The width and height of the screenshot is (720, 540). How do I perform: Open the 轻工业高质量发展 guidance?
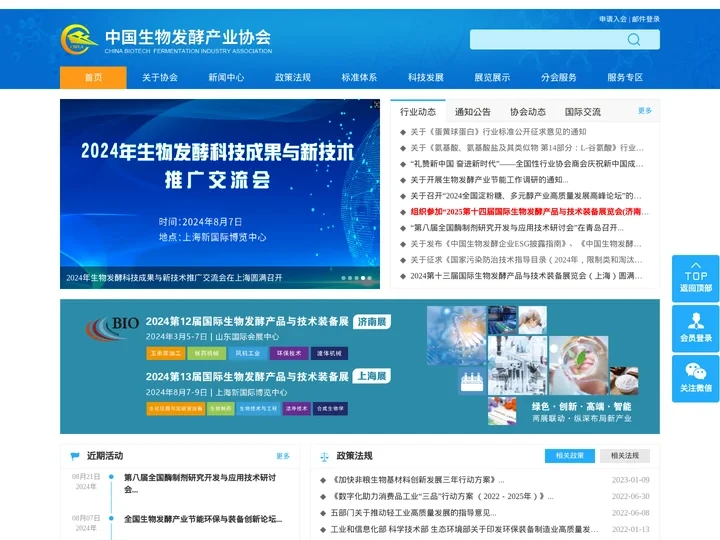click(x=413, y=512)
